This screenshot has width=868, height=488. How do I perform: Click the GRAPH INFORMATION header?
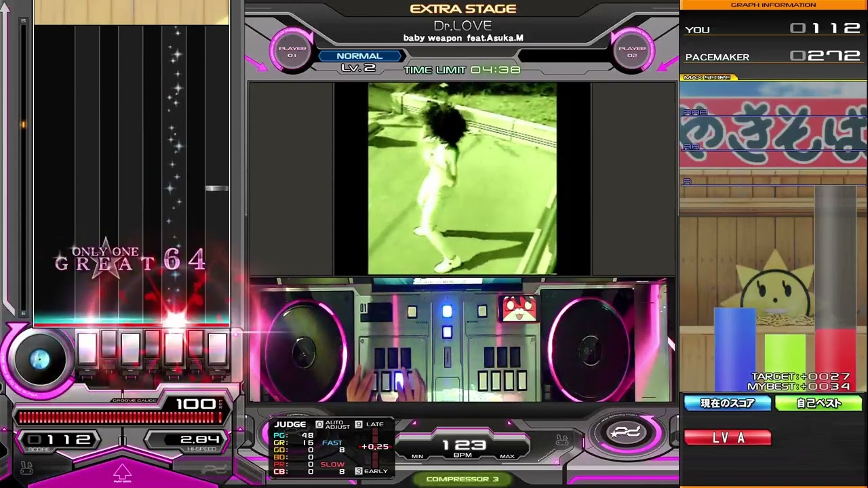tap(773, 5)
